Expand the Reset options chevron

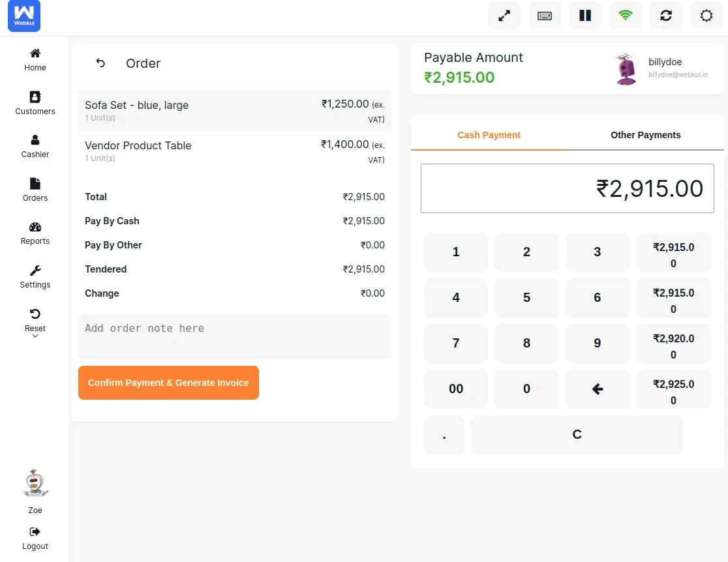tap(35, 334)
